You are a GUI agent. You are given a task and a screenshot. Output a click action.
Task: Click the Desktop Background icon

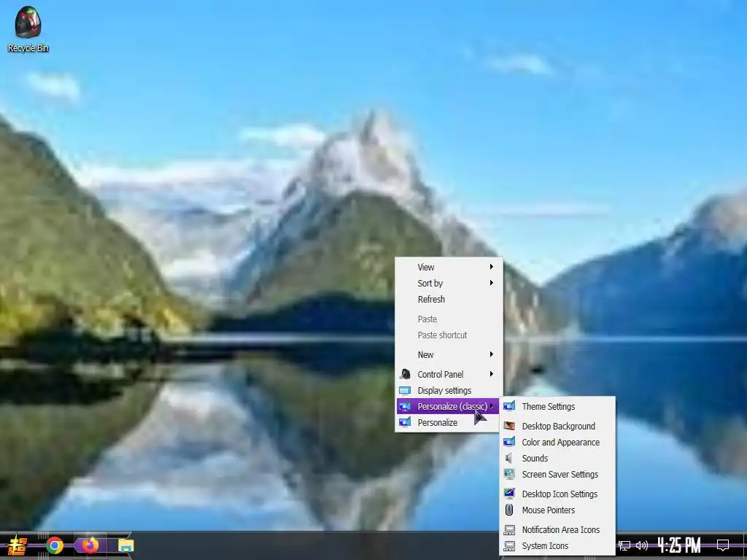[x=509, y=426]
